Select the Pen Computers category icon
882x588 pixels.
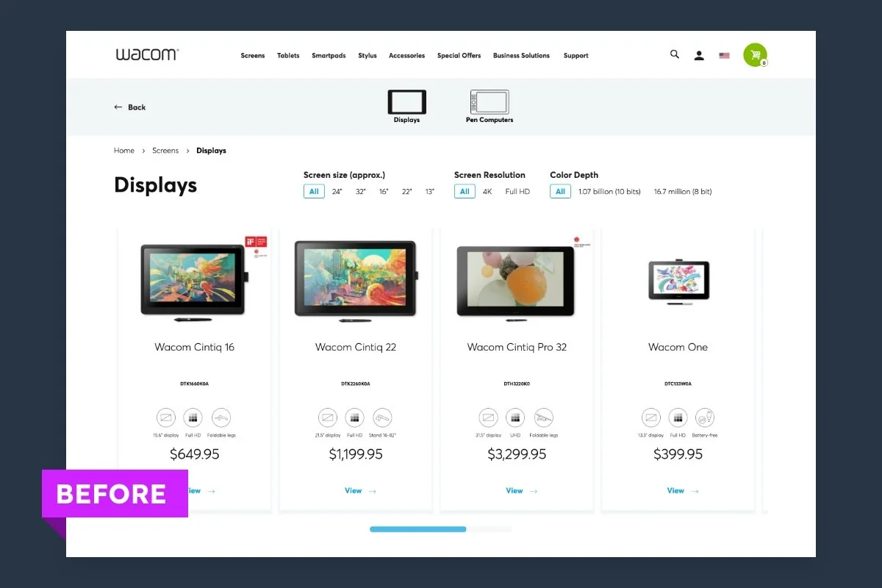pos(490,102)
